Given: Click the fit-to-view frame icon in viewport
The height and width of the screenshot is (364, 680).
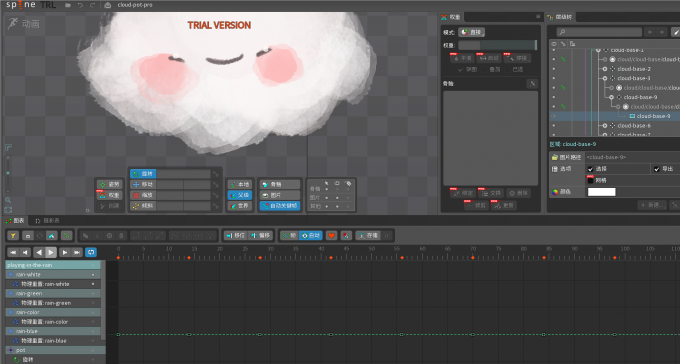Looking at the screenshot, I should pos(8,210).
